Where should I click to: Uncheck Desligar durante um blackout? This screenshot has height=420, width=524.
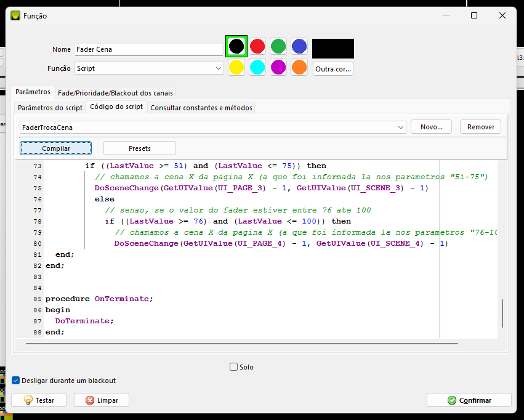[16, 381]
